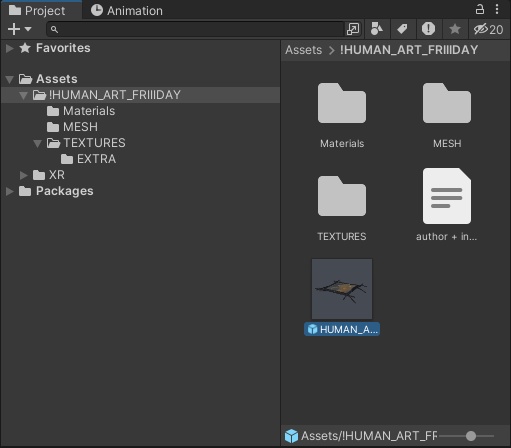Switch to the Animation tab
Viewport: 511px width, 448px height.
coord(127,11)
